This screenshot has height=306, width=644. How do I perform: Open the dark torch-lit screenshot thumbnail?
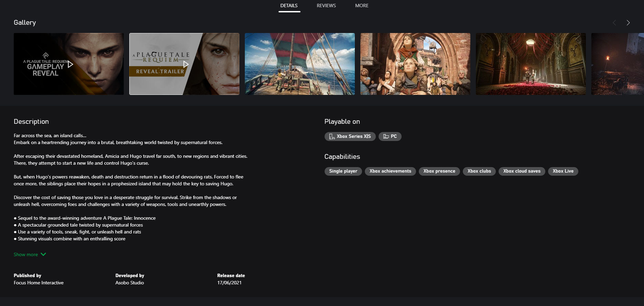618,64
